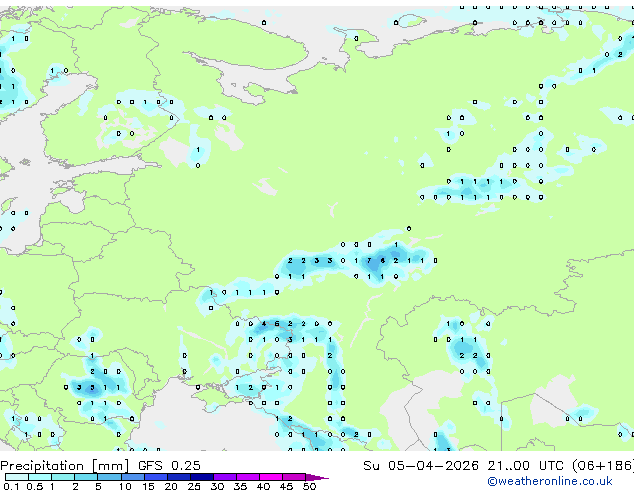Select the 35–40 mm violet legend swatch
This screenshot has height=490, width=634.
coord(247,477)
